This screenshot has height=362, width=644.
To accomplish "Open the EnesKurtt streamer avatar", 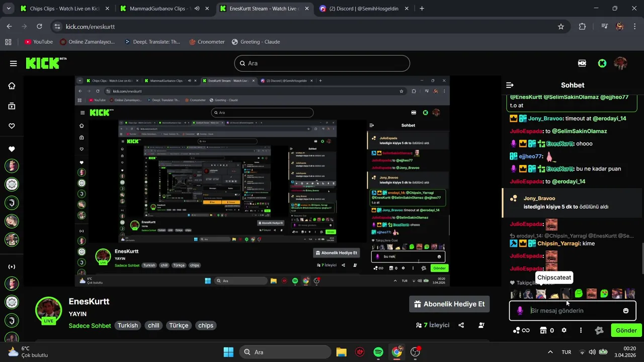I will pyautogui.click(x=49, y=309).
